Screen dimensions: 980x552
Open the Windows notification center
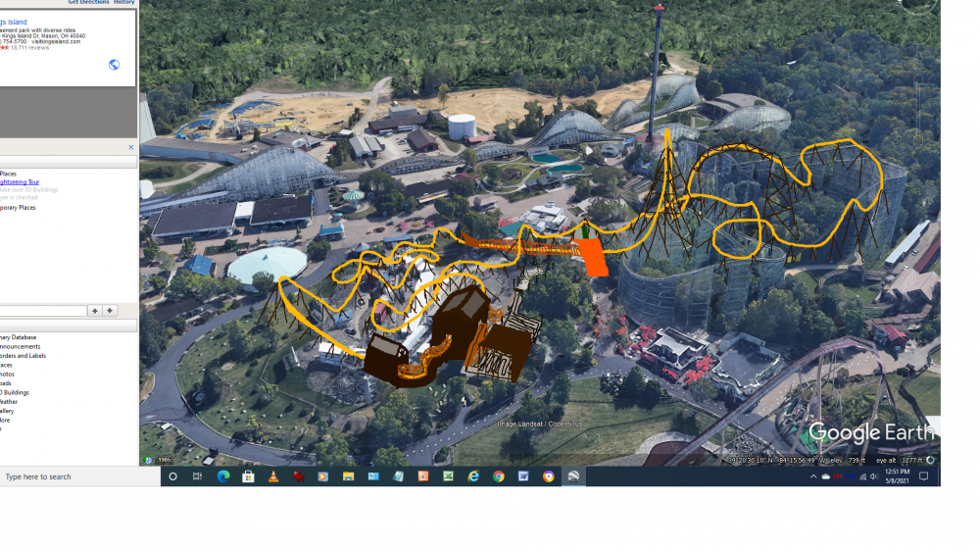(x=924, y=477)
